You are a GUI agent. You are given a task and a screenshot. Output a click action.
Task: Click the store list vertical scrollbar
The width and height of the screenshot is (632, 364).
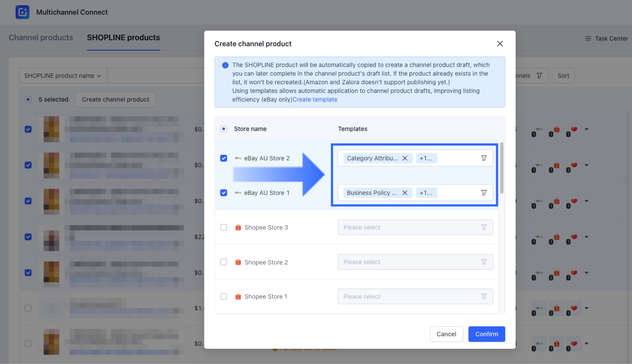[x=502, y=168]
